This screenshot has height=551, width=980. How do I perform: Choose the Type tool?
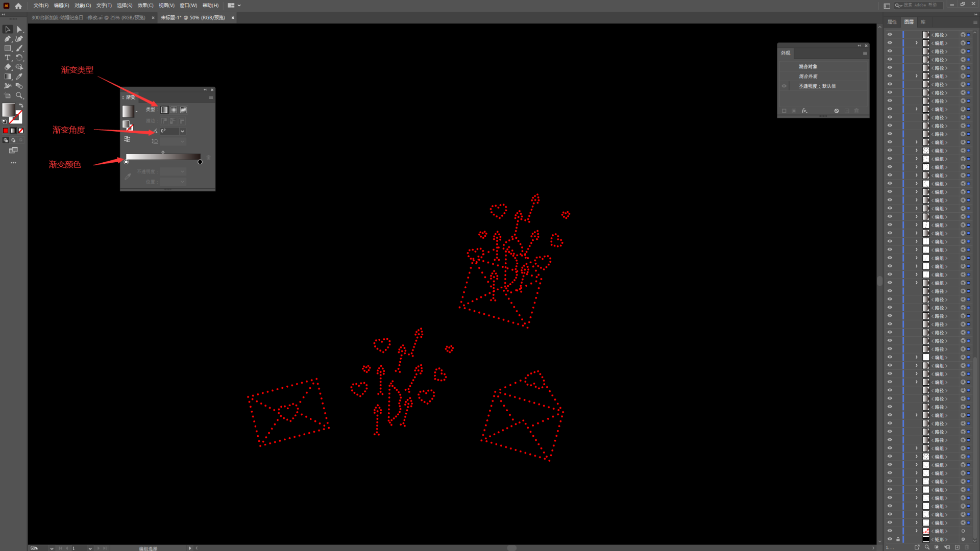pos(8,58)
